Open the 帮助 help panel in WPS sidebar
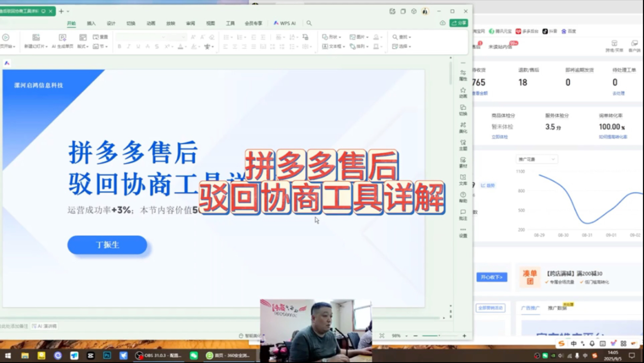Viewport: 644px width, 363px height. [x=463, y=197]
